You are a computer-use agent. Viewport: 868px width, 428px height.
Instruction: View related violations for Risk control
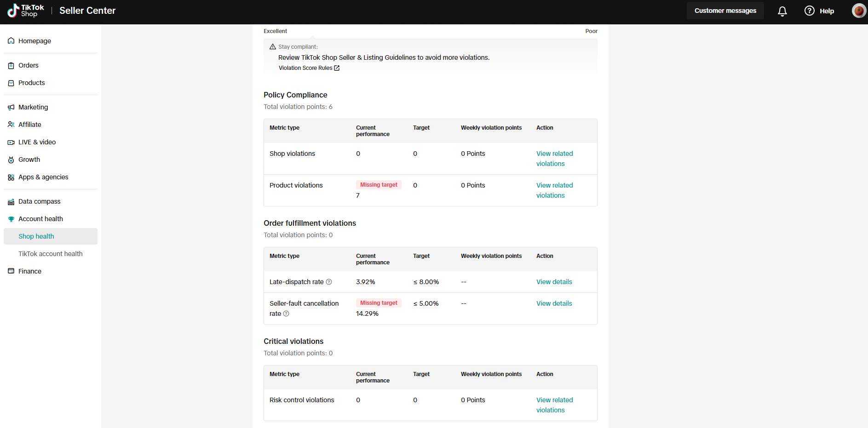[554, 405]
